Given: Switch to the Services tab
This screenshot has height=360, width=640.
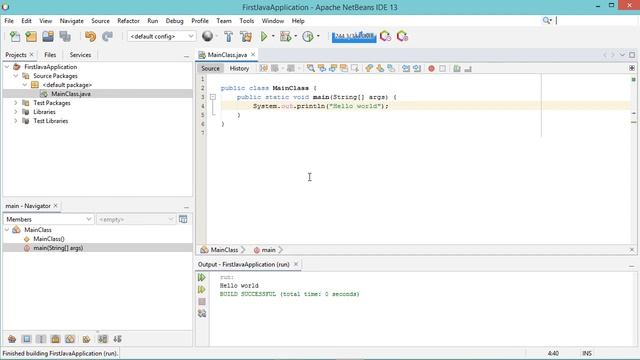Looking at the screenshot, I should 80,55.
